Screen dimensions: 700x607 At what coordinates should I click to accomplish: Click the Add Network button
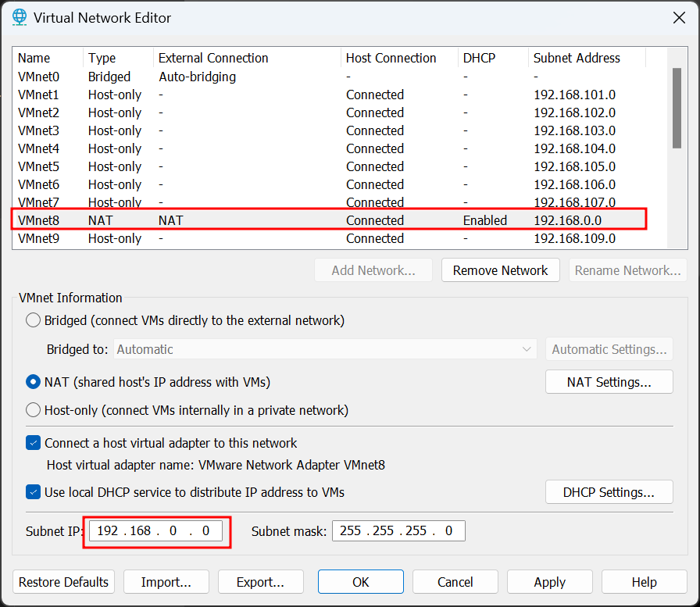373,270
